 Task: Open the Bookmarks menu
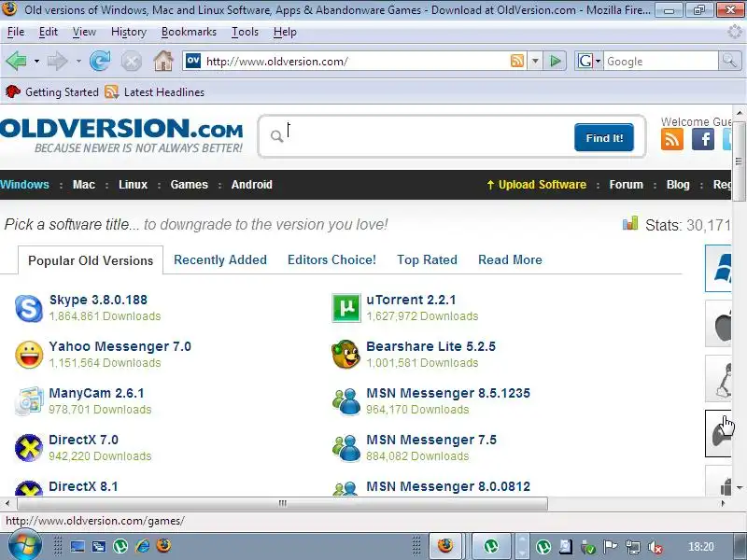[189, 32]
